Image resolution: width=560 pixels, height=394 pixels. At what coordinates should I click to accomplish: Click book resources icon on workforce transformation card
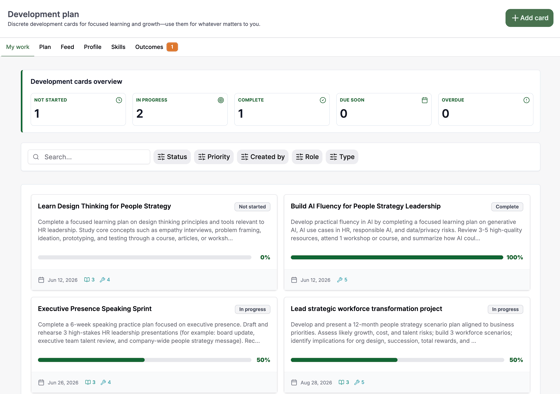click(x=341, y=382)
